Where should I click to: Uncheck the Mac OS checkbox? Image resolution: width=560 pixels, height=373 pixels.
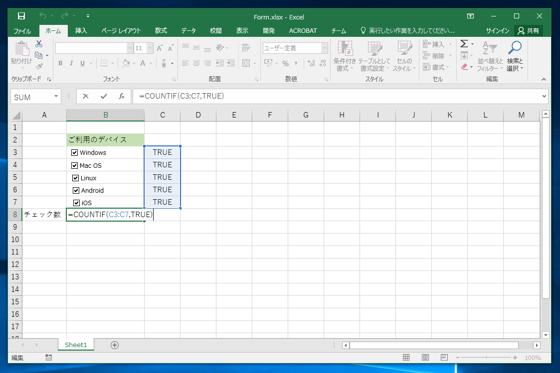pos(74,165)
